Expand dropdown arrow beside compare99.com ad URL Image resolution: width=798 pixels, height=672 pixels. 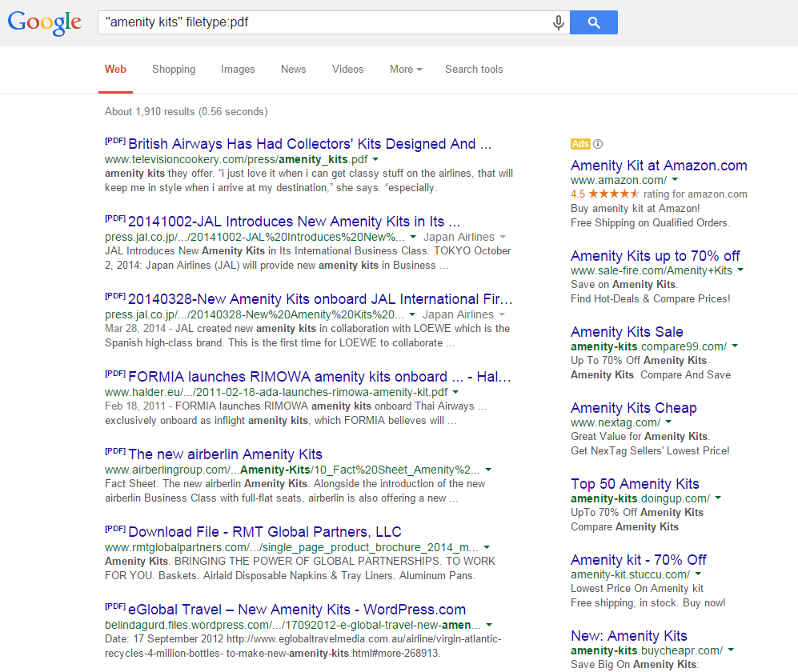(x=735, y=346)
